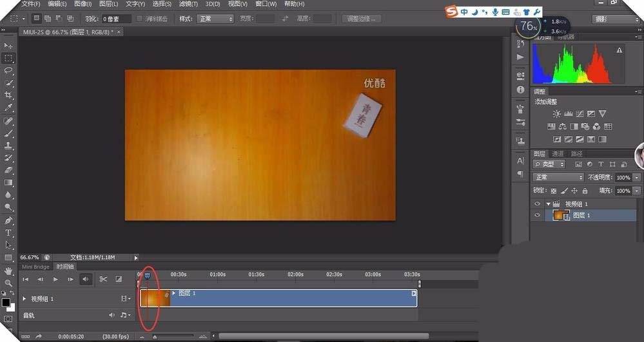This screenshot has height=342, width=644.
Task: Toggle the 消除锯齿 checkbox
Action: click(139, 19)
